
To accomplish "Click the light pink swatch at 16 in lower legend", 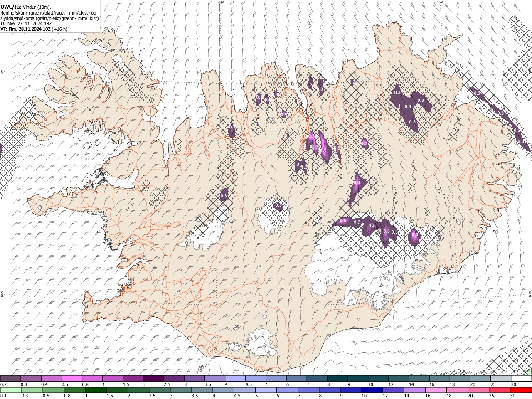I will [x=436, y=390].
